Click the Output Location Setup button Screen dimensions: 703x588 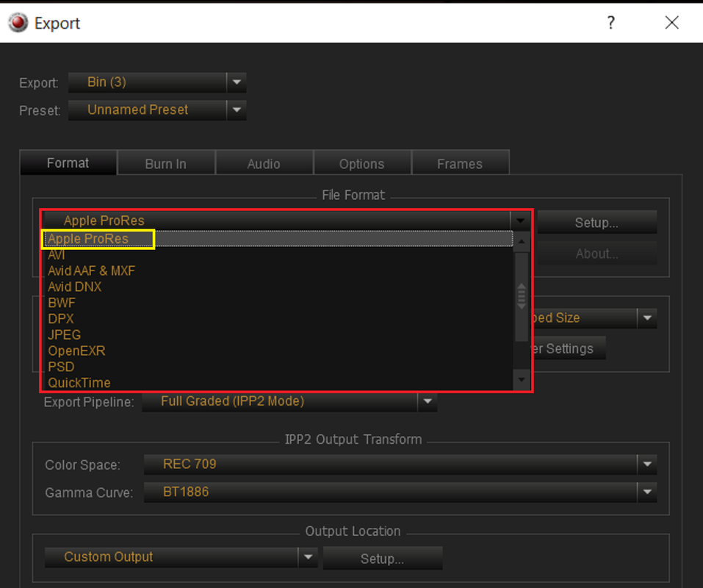click(383, 559)
